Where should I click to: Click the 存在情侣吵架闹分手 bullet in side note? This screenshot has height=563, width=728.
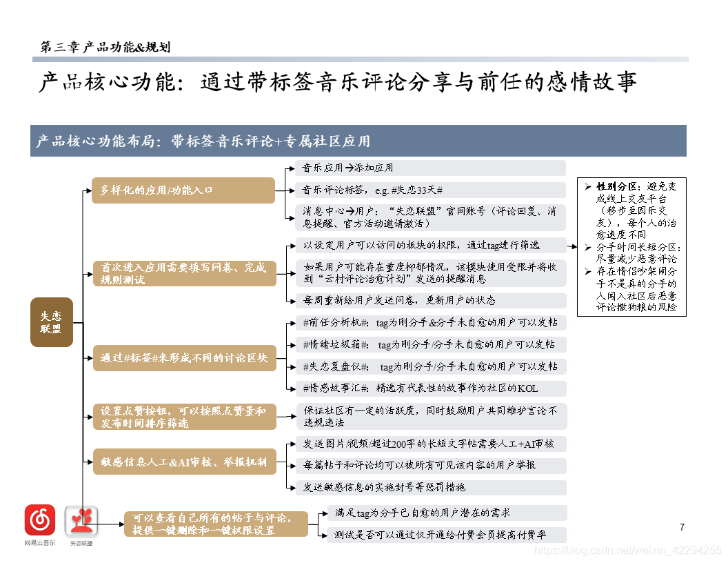click(x=631, y=289)
